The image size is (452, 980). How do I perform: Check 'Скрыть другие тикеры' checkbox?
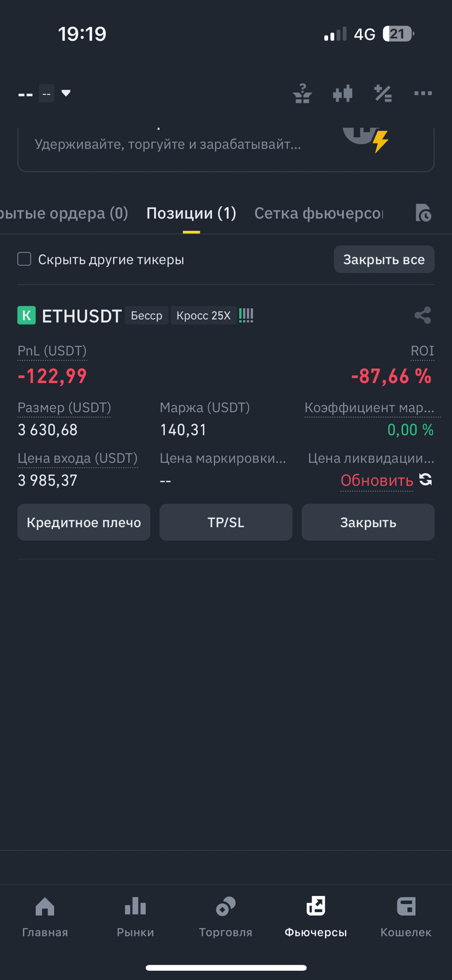(x=25, y=259)
